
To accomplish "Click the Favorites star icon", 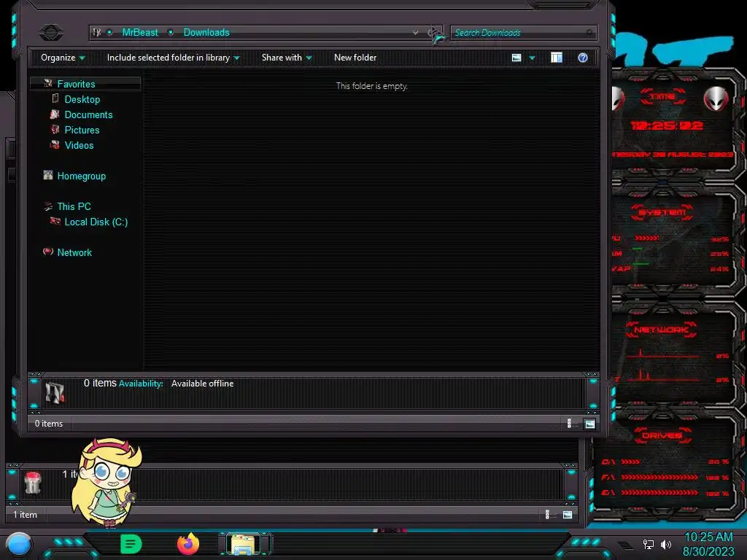I will [47, 83].
